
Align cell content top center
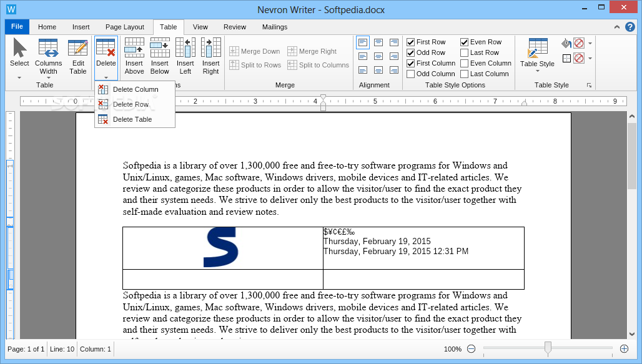[x=378, y=42]
